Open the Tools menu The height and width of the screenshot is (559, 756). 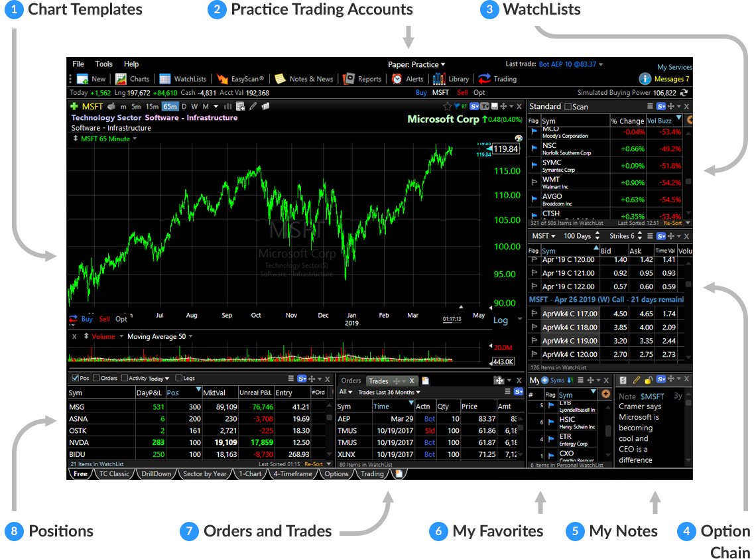[103, 64]
